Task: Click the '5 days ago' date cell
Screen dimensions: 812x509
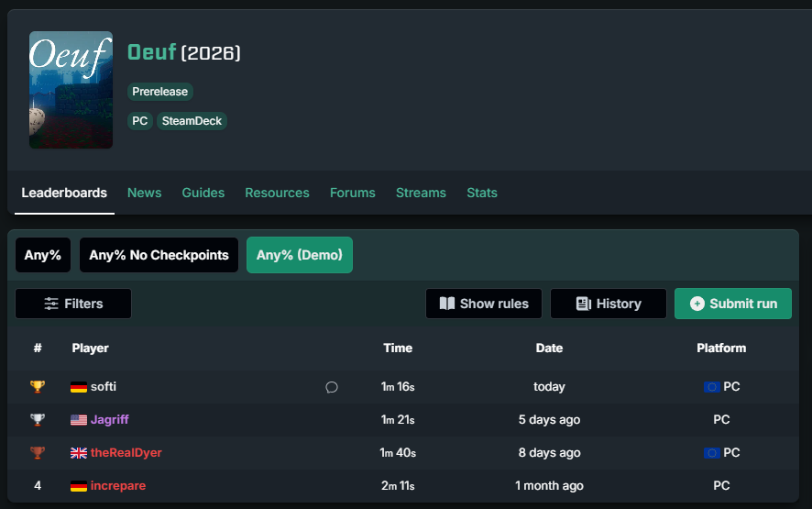Action: pos(549,419)
